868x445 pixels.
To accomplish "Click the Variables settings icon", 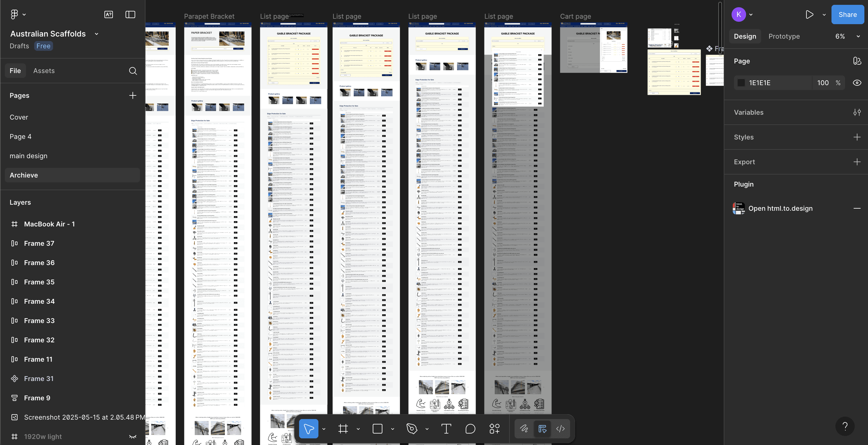I will pos(857,112).
